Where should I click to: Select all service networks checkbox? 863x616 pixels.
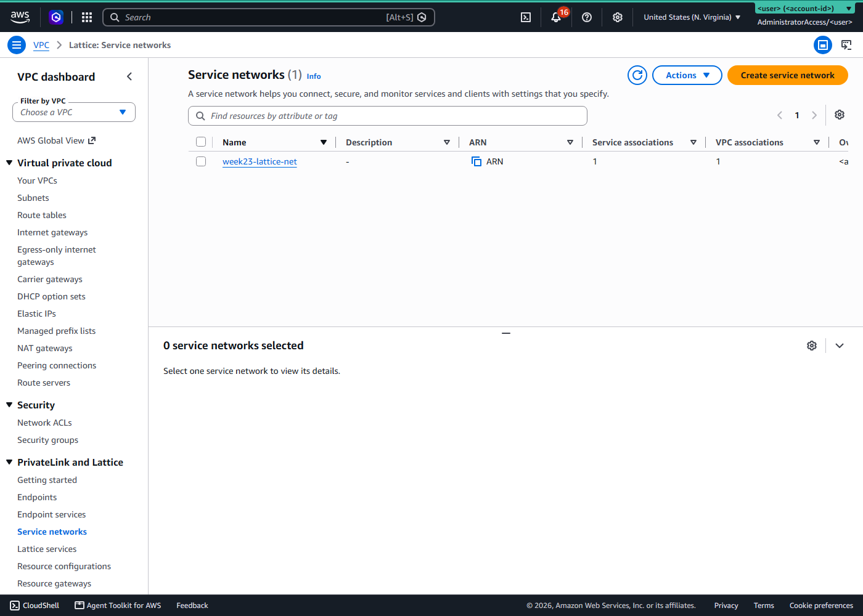pos(201,142)
